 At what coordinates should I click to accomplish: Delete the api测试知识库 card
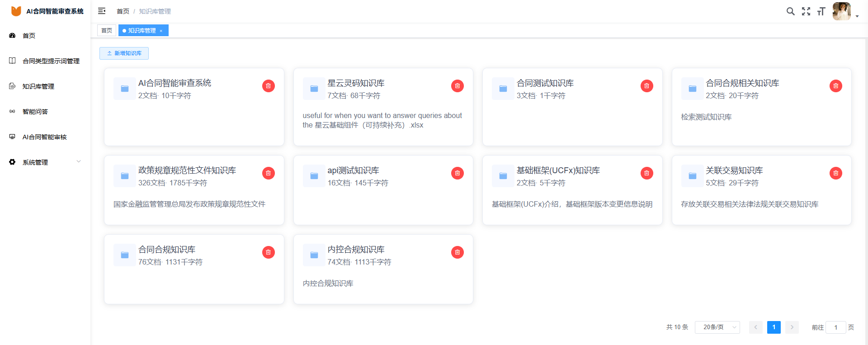[x=458, y=173]
